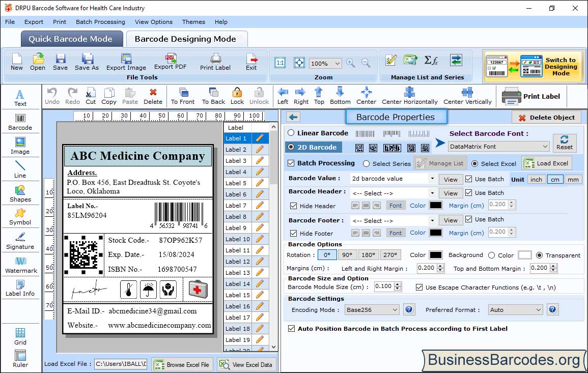Center object Horizontally

[409, 96]
